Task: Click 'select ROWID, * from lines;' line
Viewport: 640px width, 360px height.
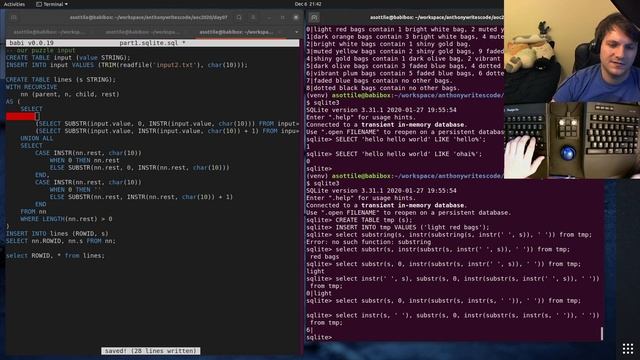Action: click(55, 256)
